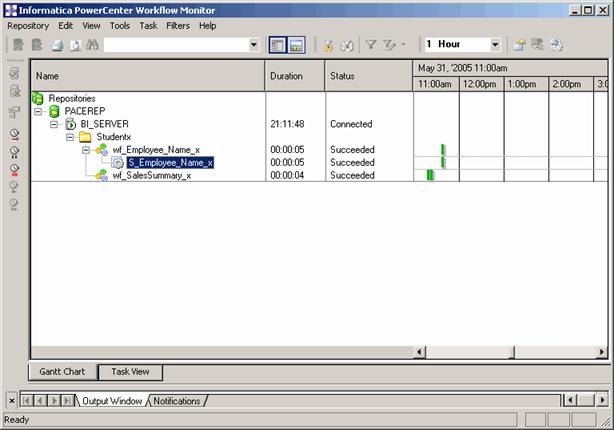This screenshot has width=614, height=430.
Task: Select the S_Employee_Name_x session
Action: pos(170,163)
